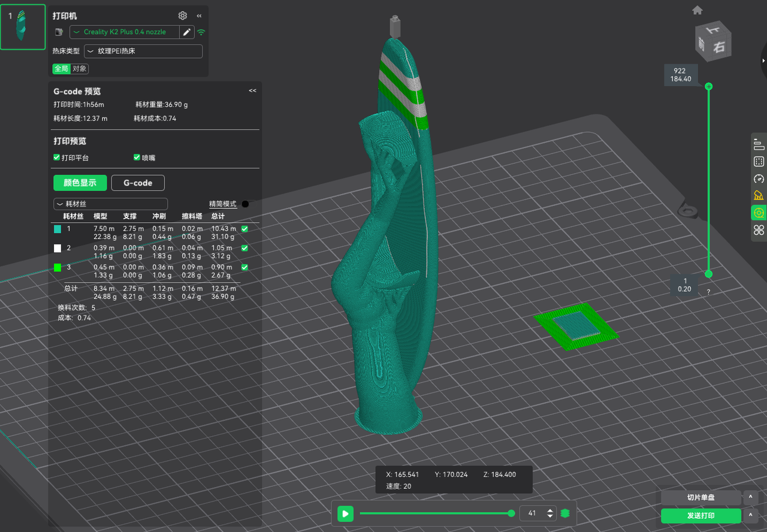Open the Creality K2 Plus 0.4 nozzle dropdown
Image resolution: width=767 pixels, height=532 pixels.
(x=125, y=32)
